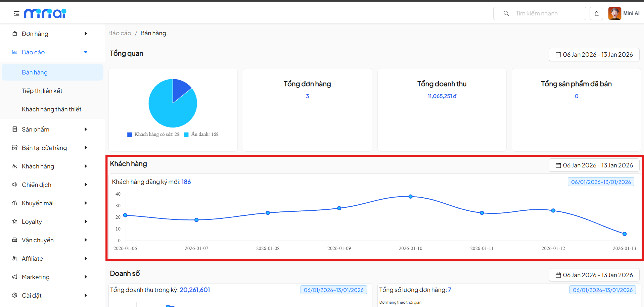Open the notification bell
This screenshot has width=644, height=307.
tap(596, 14)
